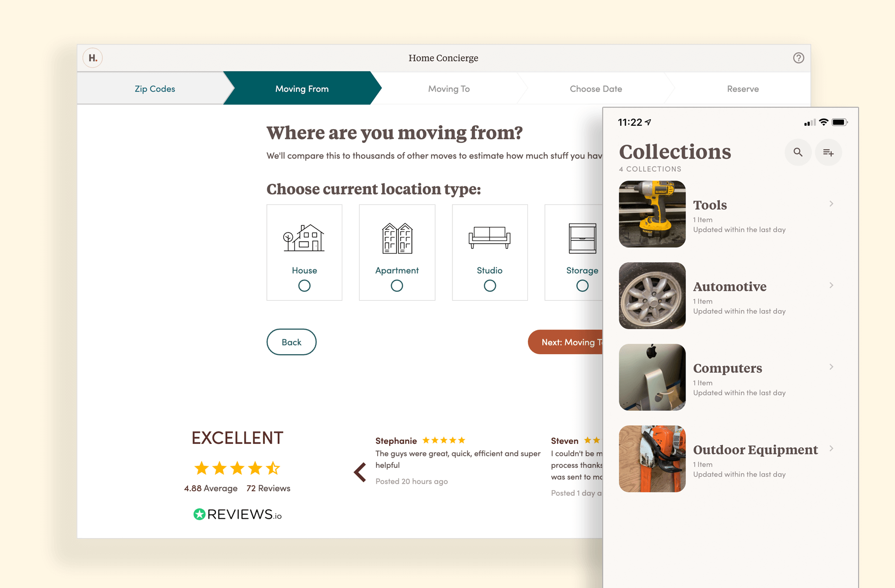Click the Studio option label
Image resolution: width=895 pixels, height=588 pixels.
coord(489,270)
